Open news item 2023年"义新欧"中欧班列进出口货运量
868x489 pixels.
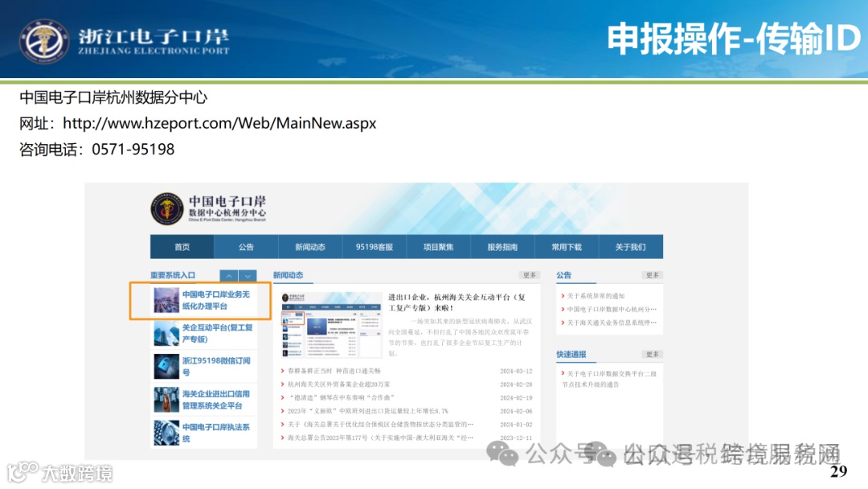tap(367, 411)
